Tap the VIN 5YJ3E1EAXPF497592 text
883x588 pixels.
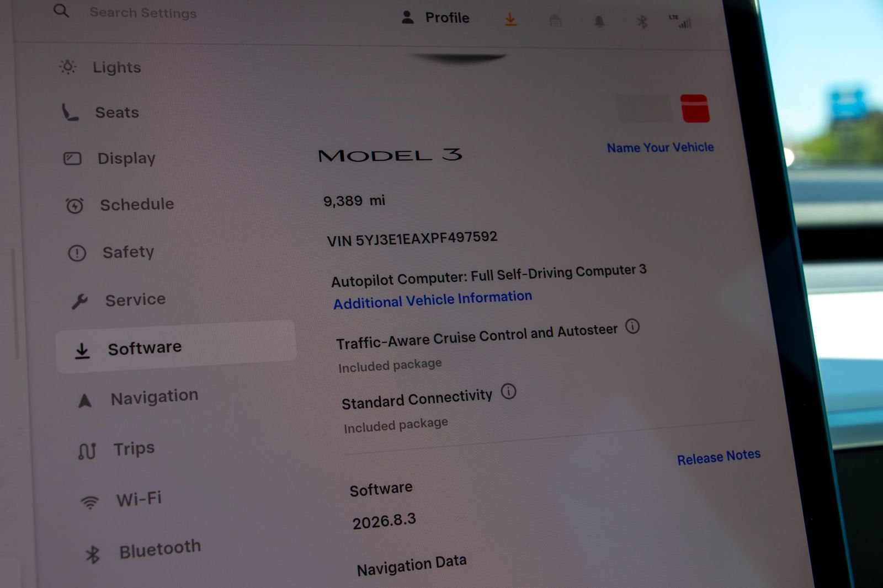(412, 239)
